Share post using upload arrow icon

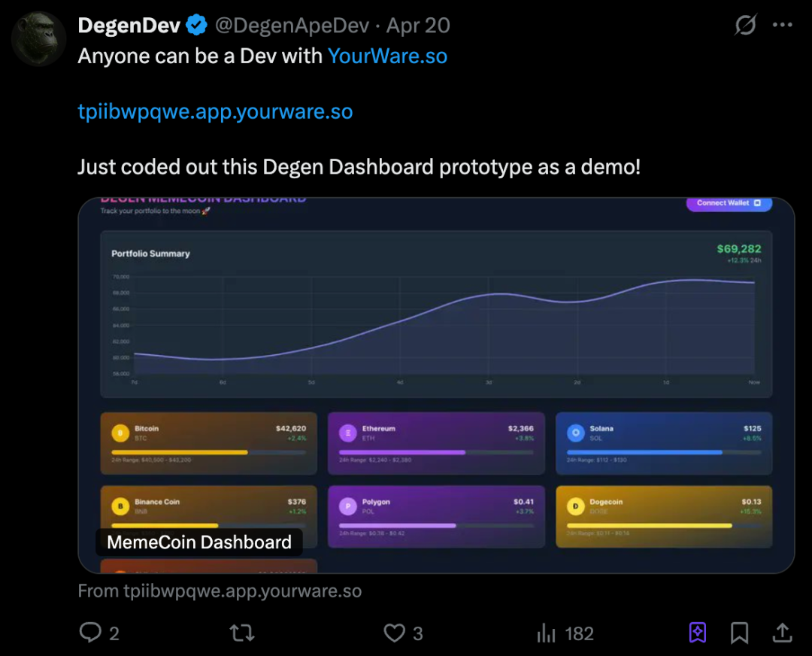[x=782, y=633]
